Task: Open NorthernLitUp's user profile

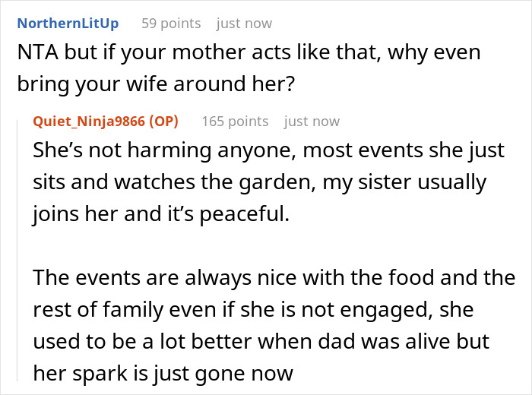Action: [68, 24]
